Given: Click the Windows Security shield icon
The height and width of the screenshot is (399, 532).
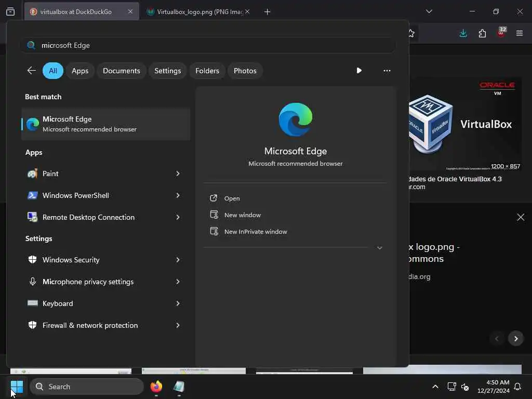Looking at the screenshot, I should coord(33,260).
